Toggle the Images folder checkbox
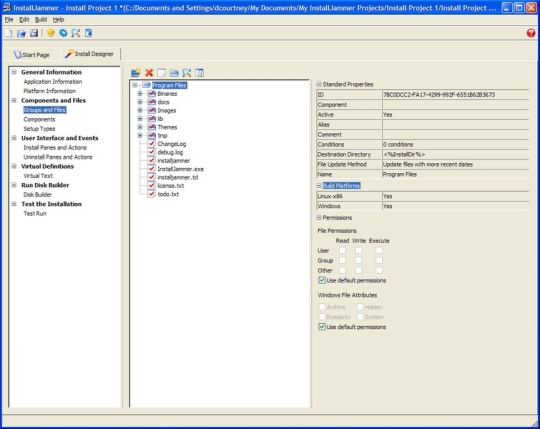Screen dimensions: 540x429 (x=152, y=110)
